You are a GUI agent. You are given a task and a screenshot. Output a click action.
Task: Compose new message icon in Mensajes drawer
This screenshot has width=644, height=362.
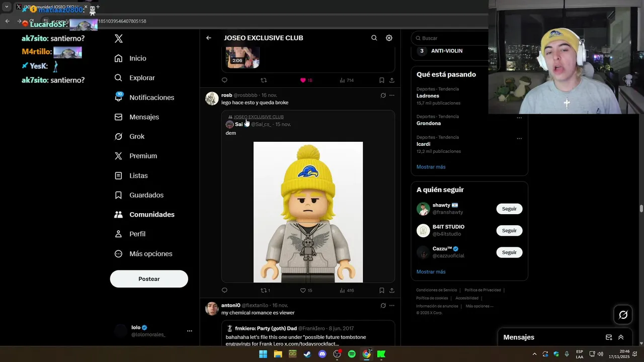click(609, 337)
